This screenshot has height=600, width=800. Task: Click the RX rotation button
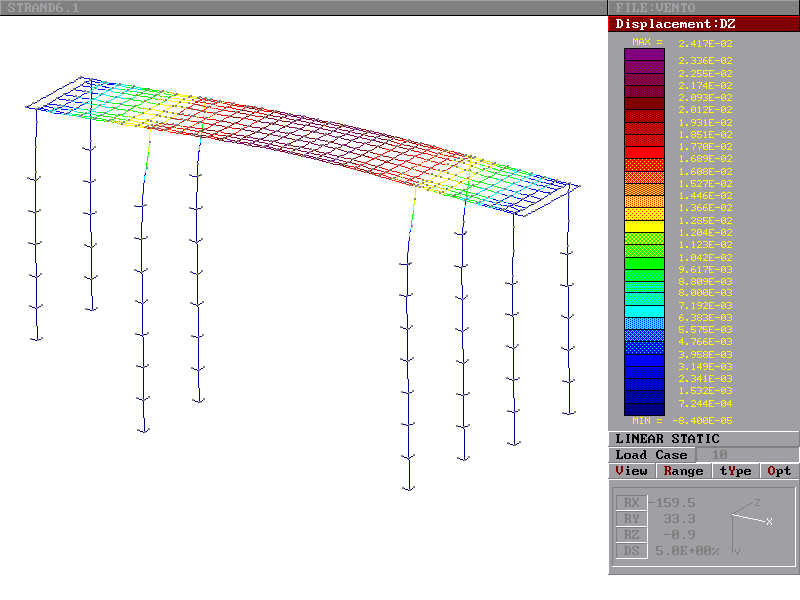(630, 502)
